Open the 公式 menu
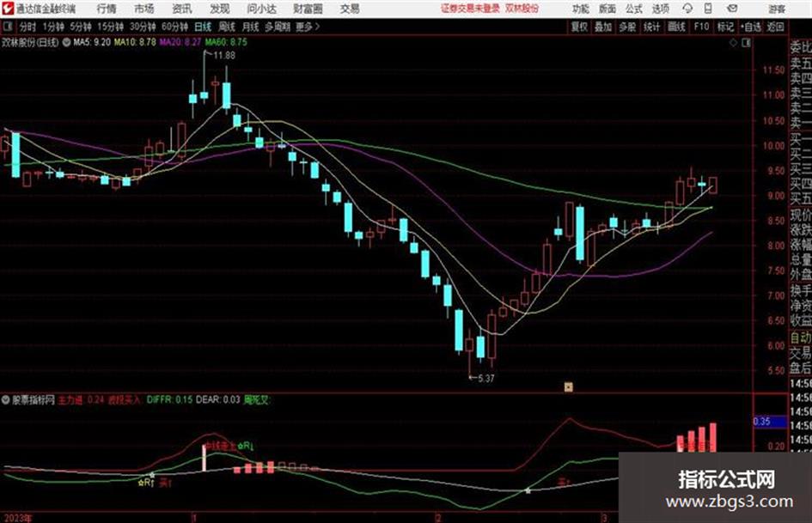This screenshot has height=523, width=812. point(634,9)
